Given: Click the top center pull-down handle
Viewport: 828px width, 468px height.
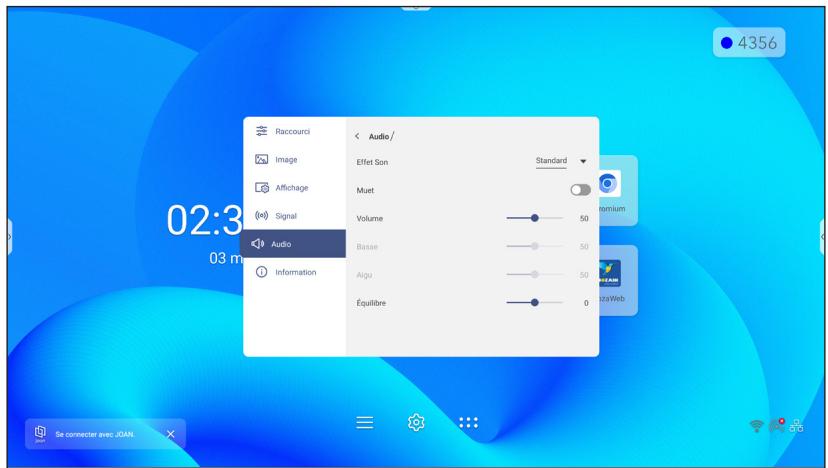Looking at the screenshot, I should pyautogui.click(x=416, y=8).
